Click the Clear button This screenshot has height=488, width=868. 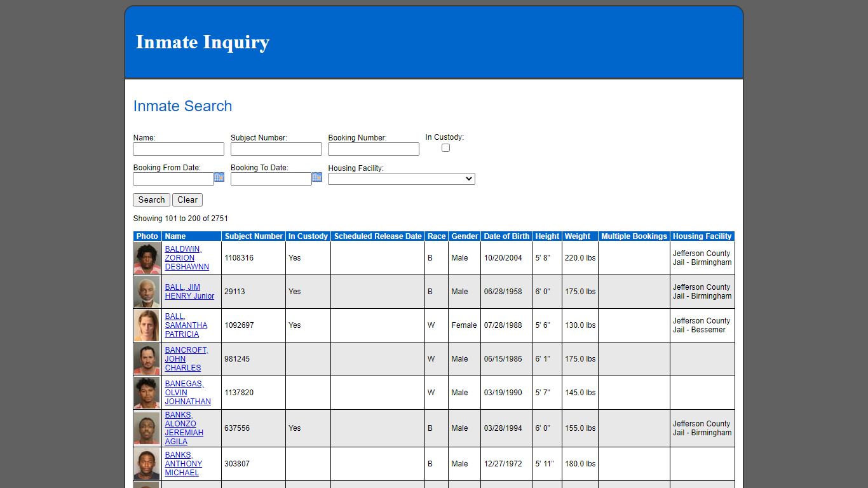[187, 200]
